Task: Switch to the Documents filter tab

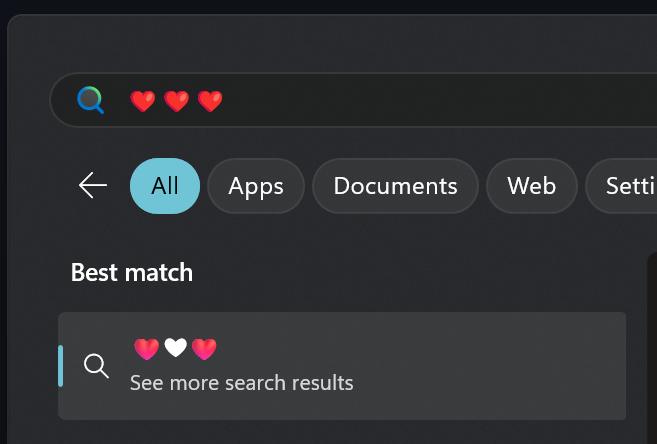Action: pos(395,186)
